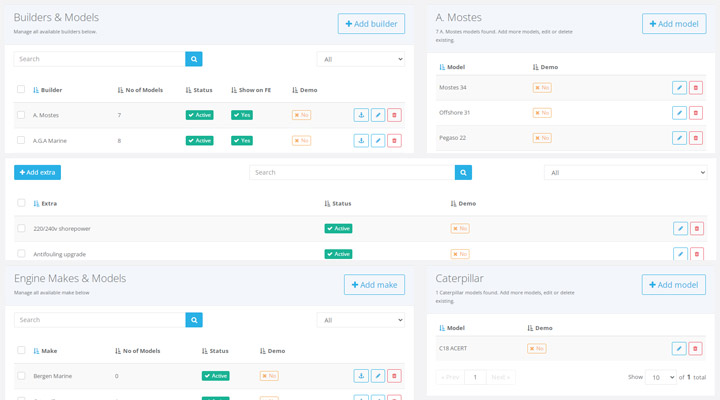Edit the Mostes 34 model
Viewport: 720px width, 400px height.
[x=680, y=88]
